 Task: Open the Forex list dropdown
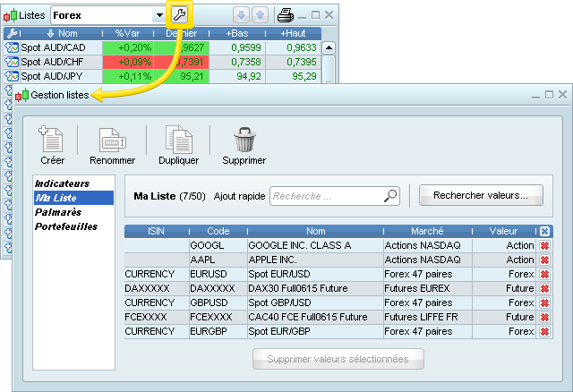click(x=159, y=15)
